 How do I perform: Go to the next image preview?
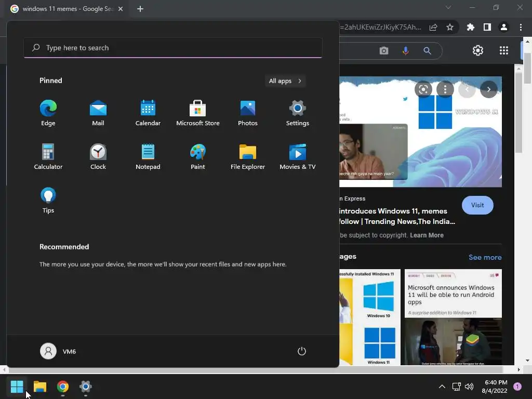coord(488,89)
